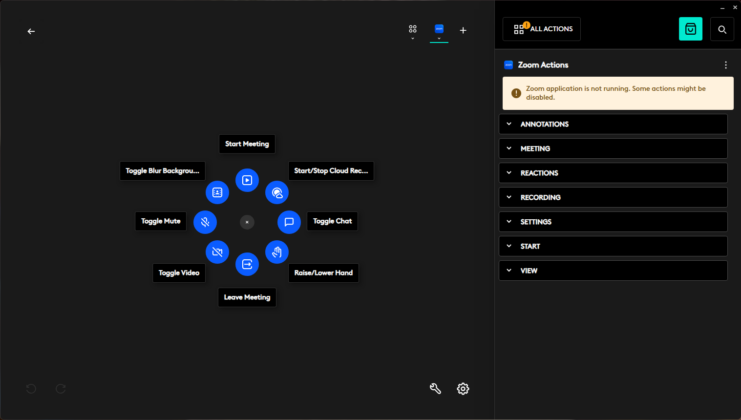
Task: Open the marketplace shopping bag button
Action: coord(690,29)
